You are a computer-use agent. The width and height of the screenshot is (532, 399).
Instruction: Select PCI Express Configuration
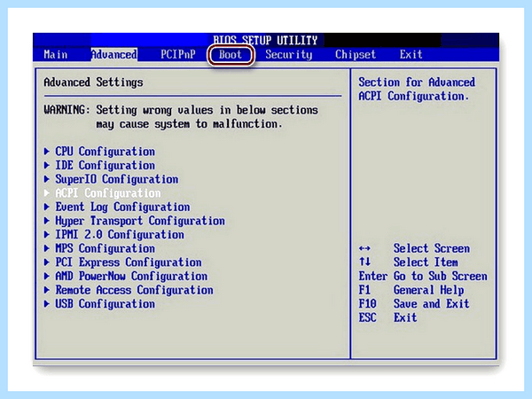click(129, 262)
